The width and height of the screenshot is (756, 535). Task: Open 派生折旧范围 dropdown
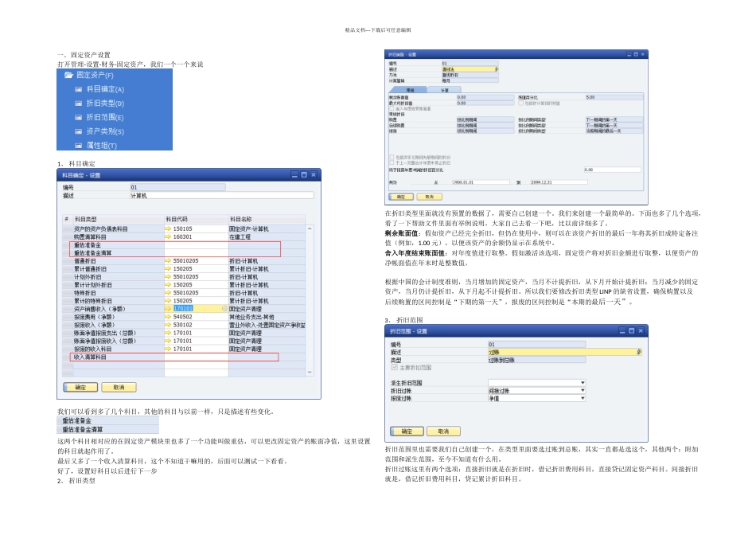583,383
